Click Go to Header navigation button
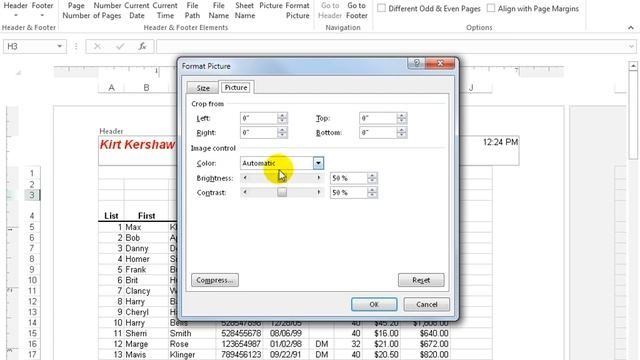Viewport: 640px width, 360px height. (x=330, y=10)
